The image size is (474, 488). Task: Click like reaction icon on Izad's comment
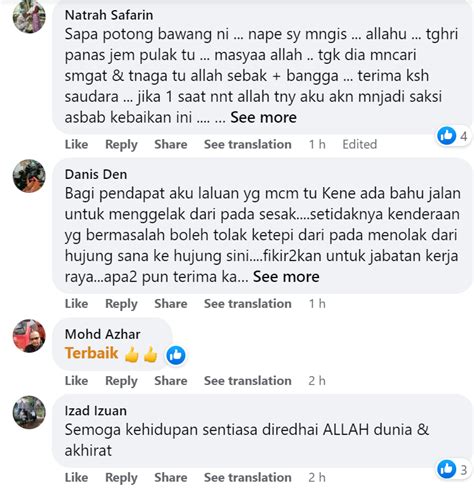(446, 469)
